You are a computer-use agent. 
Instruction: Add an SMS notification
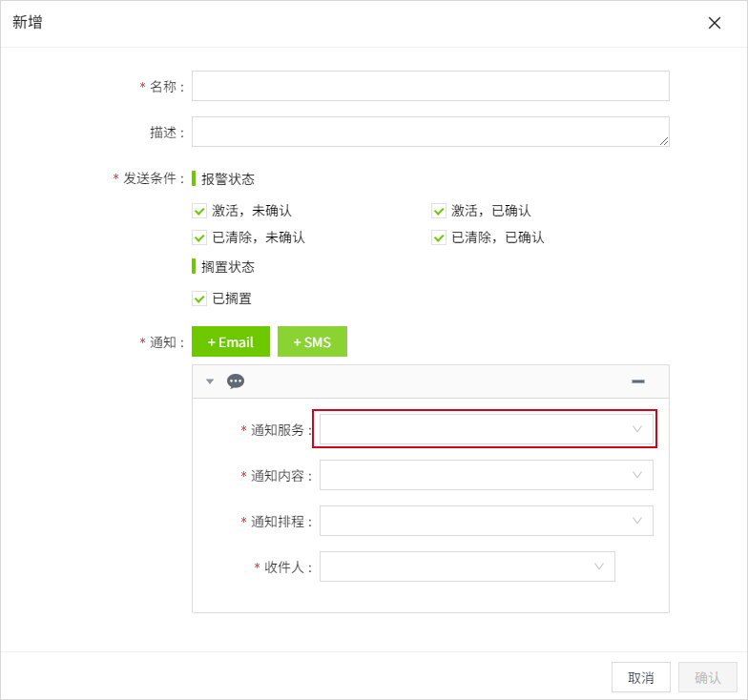tap(312, 341)
